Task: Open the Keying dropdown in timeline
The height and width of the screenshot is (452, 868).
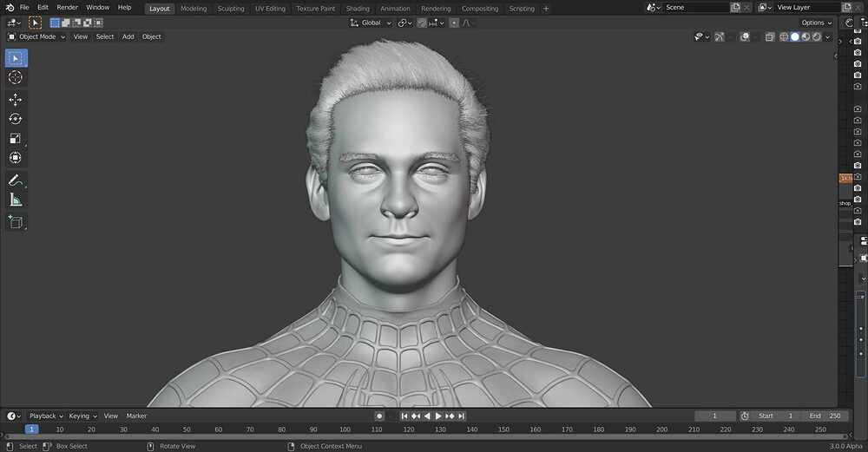Action: [82, 416]
